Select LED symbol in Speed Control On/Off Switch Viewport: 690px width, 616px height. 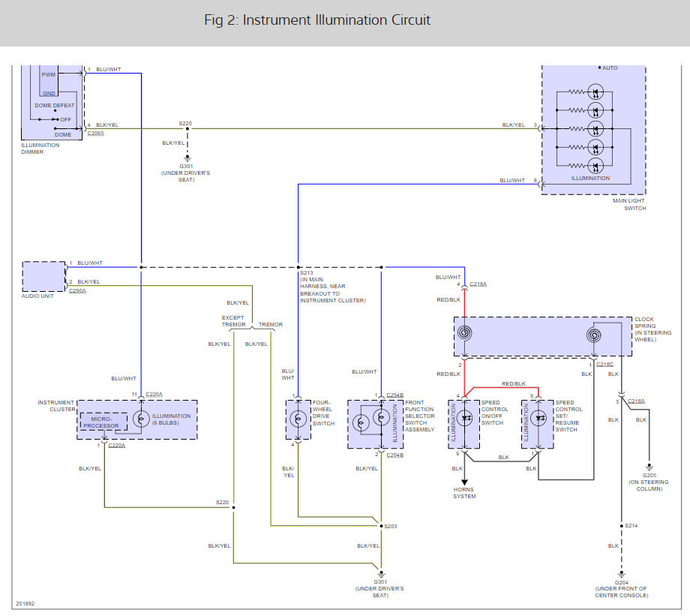[464, 419]
